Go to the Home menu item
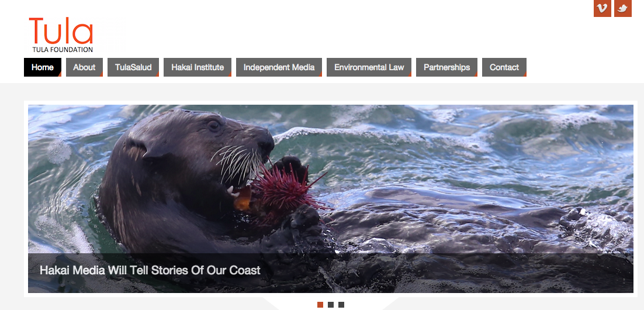This screenshot has width=644, height=310. tap(43, 67)
